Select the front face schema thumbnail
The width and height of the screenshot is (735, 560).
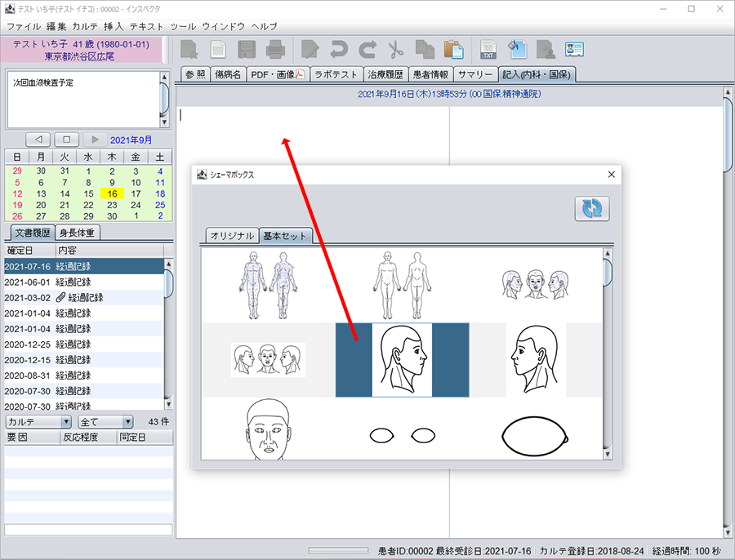[268, 430]
